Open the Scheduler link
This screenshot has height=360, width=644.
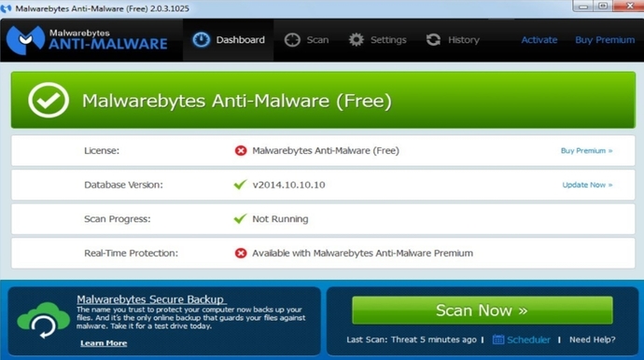[528, 339]
